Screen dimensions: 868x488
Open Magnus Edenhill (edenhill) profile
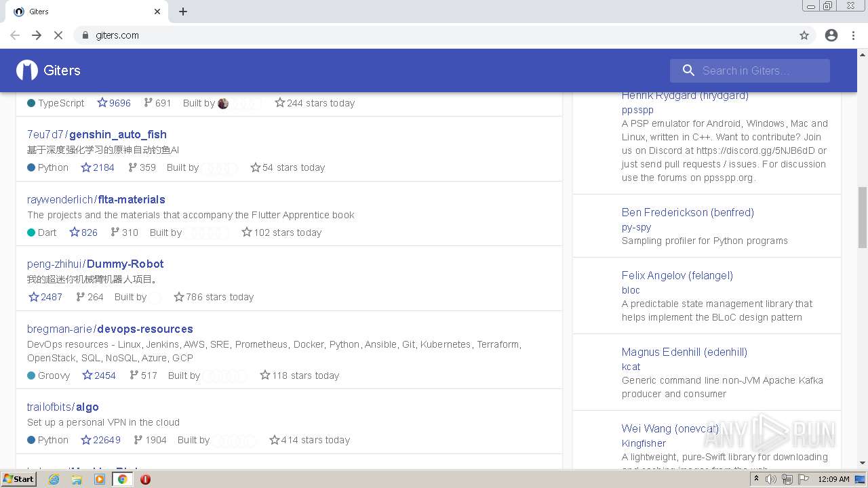click(x=684, y=352)
